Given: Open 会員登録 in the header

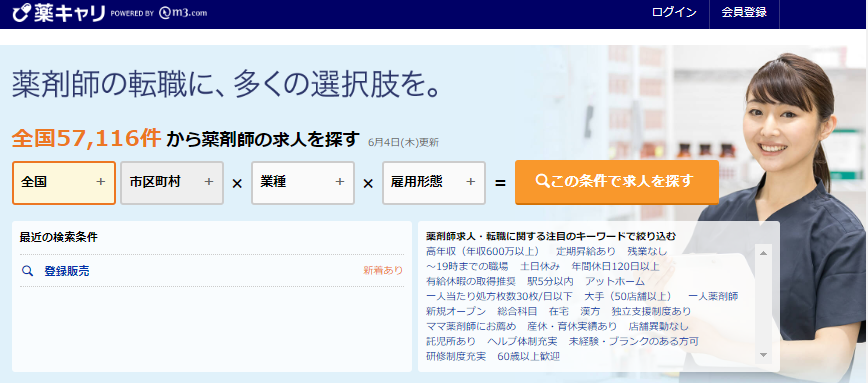Looking at the screenshot, I should pyautogui.click(x=744, y=13).
